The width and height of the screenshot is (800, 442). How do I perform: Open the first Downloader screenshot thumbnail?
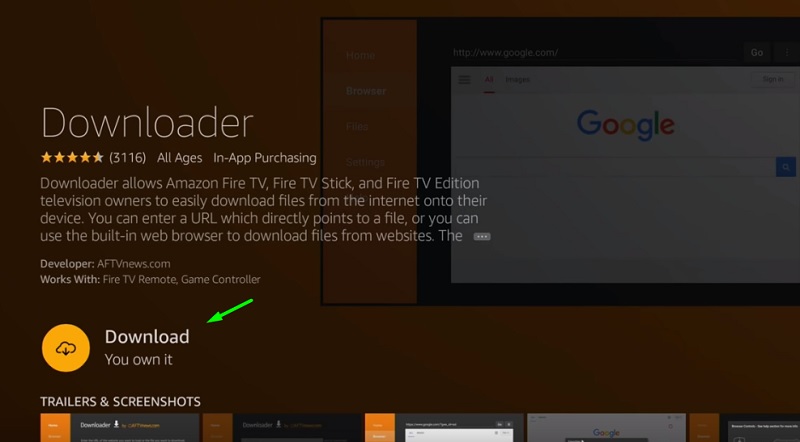click(x=119, y=428)
